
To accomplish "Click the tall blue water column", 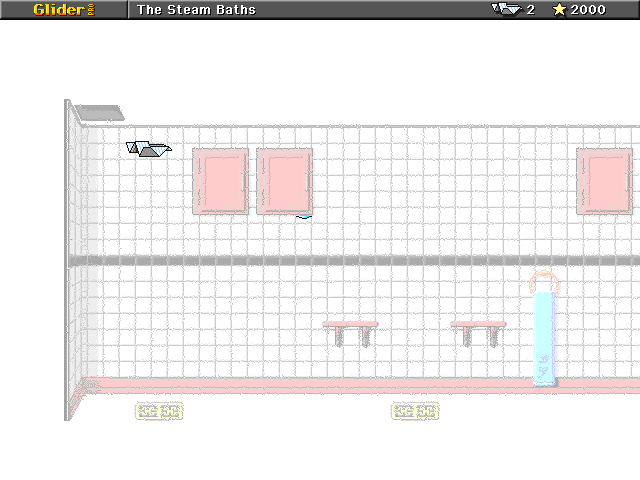I will pos(544,338).
